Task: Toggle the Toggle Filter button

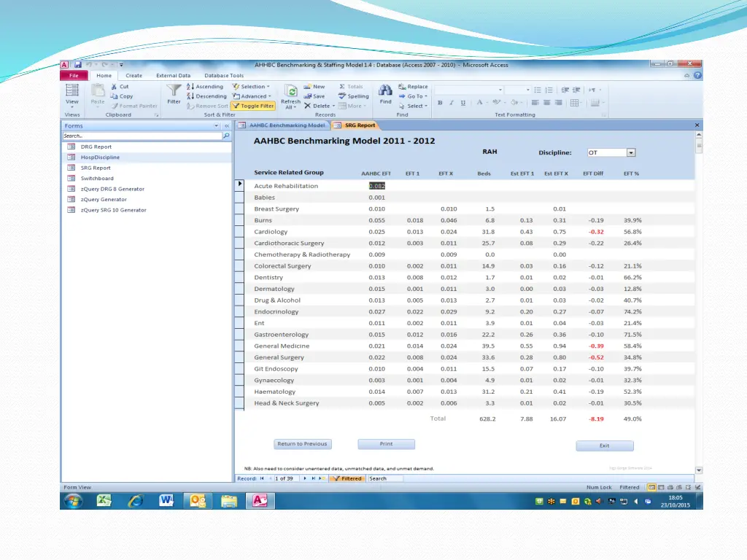Action: (253, 106)
